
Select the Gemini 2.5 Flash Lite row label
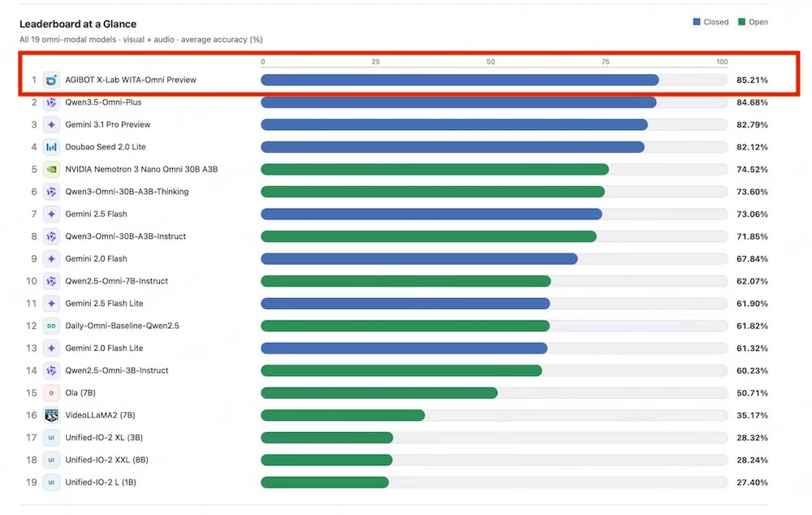(x=104, y=303)
